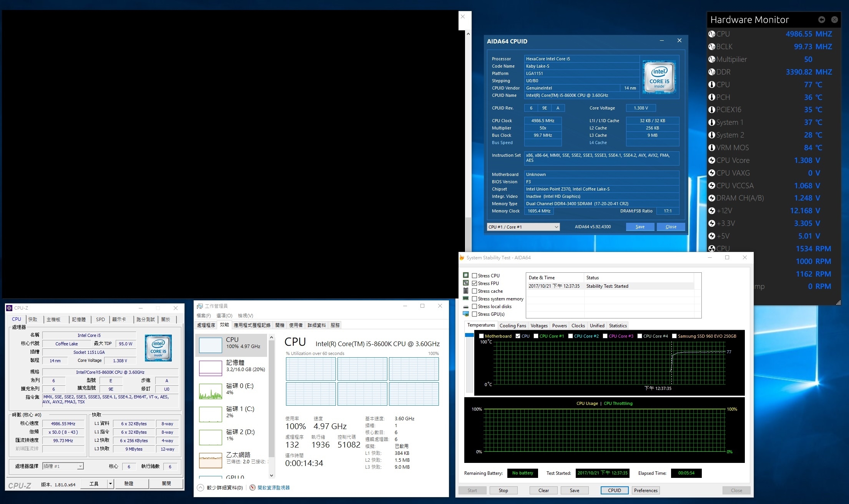Switch to Task Manager 詳細資料 tab
This screenshot has height=504, width=849.
pyautogui.click(x=317, y=325)
